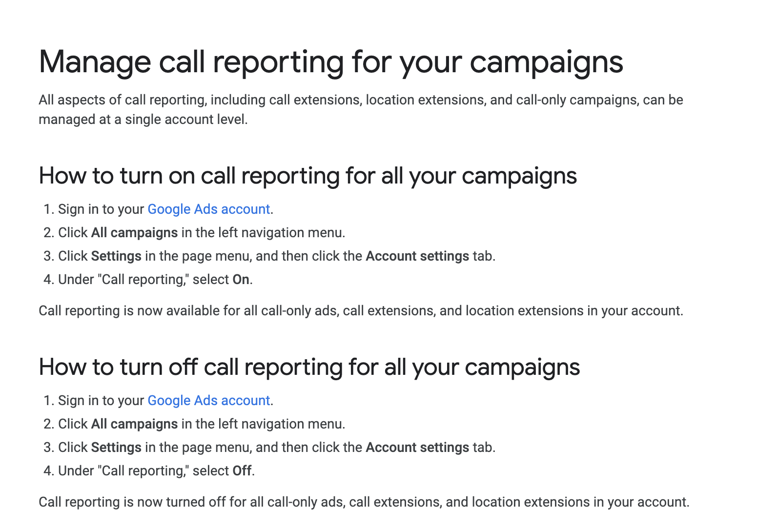Click intro paragraph 'All aspects of call reporting'
Screen dimensions: 777x532
tap(361, 110)
